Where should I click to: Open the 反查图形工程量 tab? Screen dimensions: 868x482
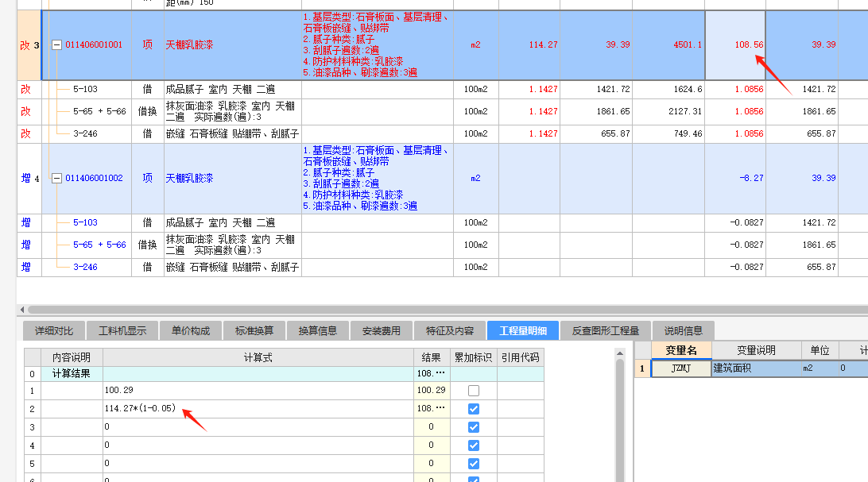[x=606, y=330]
